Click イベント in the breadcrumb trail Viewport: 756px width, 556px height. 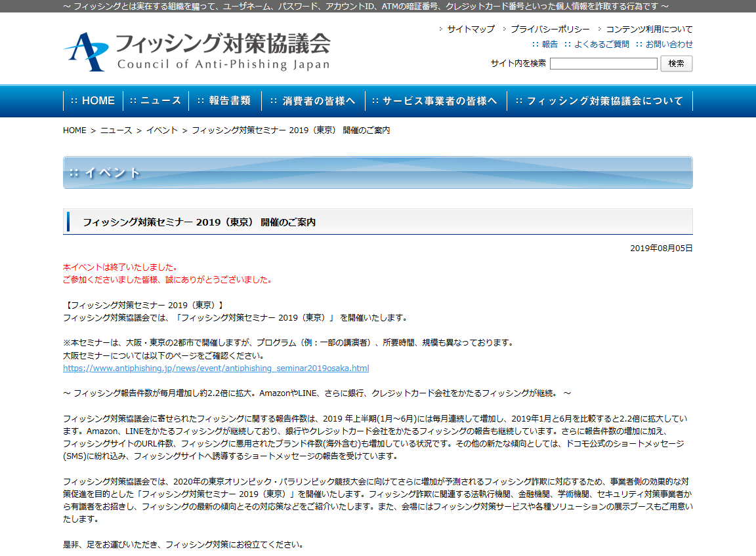point(161,130)
